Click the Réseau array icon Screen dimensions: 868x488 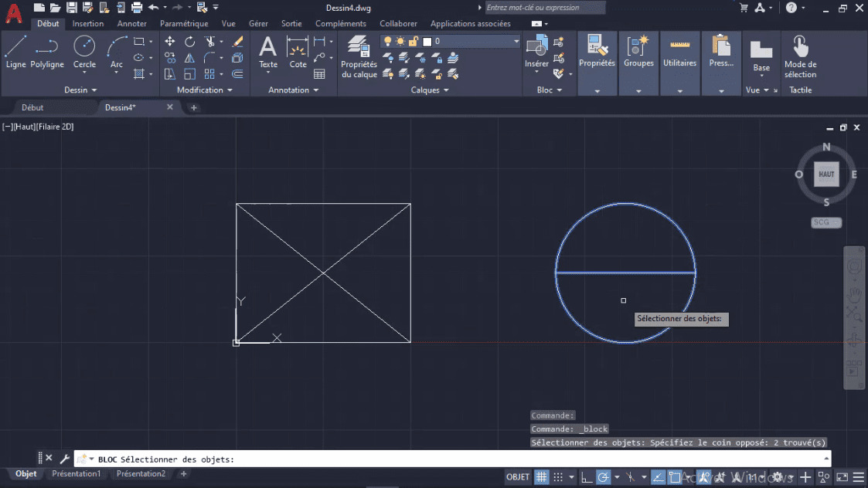(209, 73)
